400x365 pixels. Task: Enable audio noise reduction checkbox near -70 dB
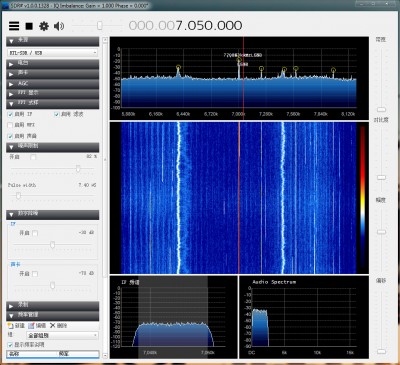coord(35,274)
